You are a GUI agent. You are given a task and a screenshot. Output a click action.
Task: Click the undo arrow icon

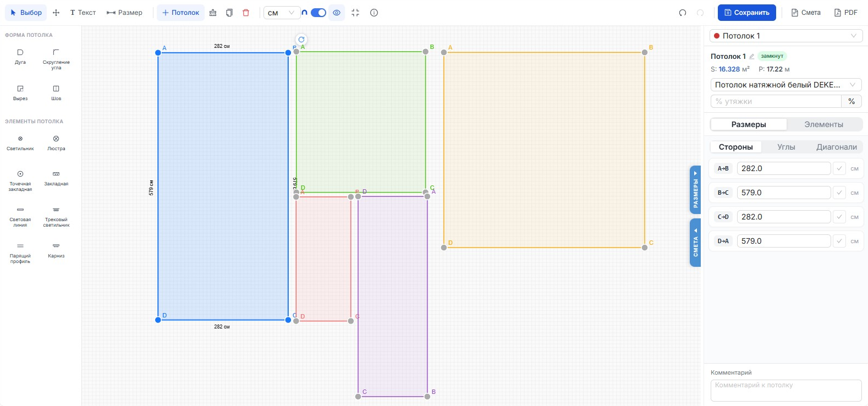(683, 13)
